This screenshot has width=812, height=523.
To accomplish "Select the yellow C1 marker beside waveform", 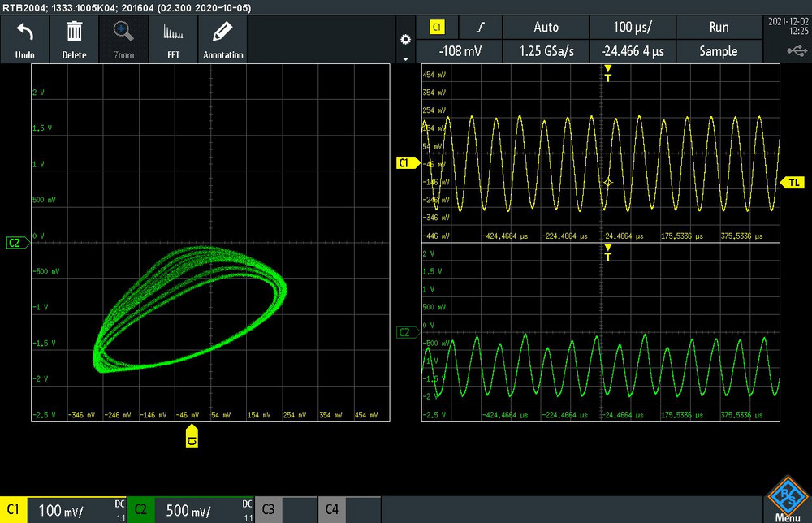I will click(408, 163).
